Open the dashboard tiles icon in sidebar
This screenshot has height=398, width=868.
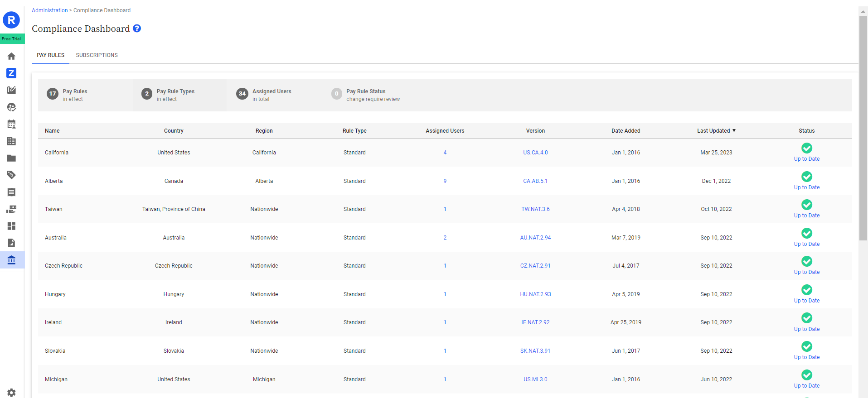(11, 226)
